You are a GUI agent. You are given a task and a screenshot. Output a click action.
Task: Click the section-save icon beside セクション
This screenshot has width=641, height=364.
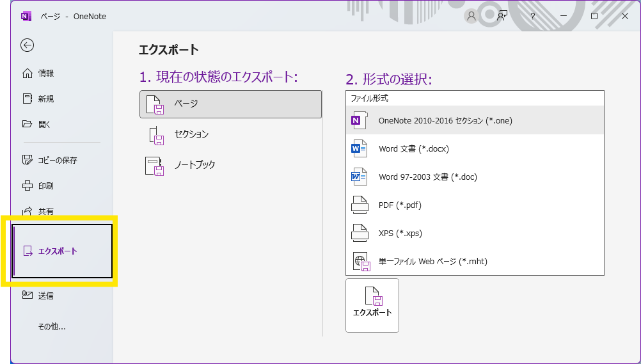[x=156, y=136]
